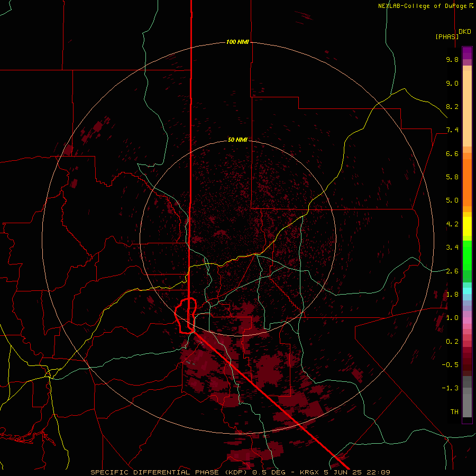The height and width of the screenshot is (476, 476).
Task: Click the cyan band of the color scale
Action: pyautogui.click(x=467, y=291)
